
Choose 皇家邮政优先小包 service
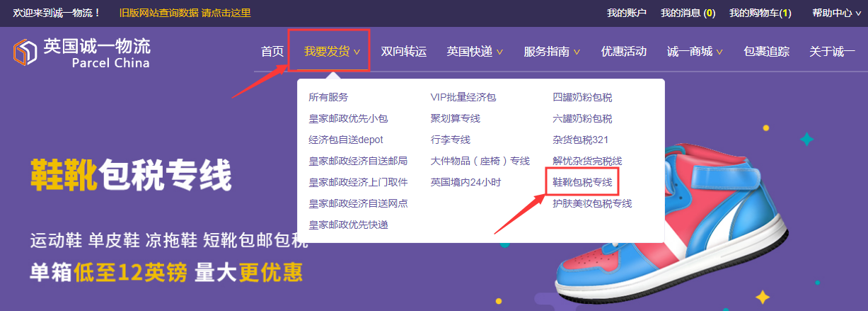pyautogui.click(x=348, y=118)
